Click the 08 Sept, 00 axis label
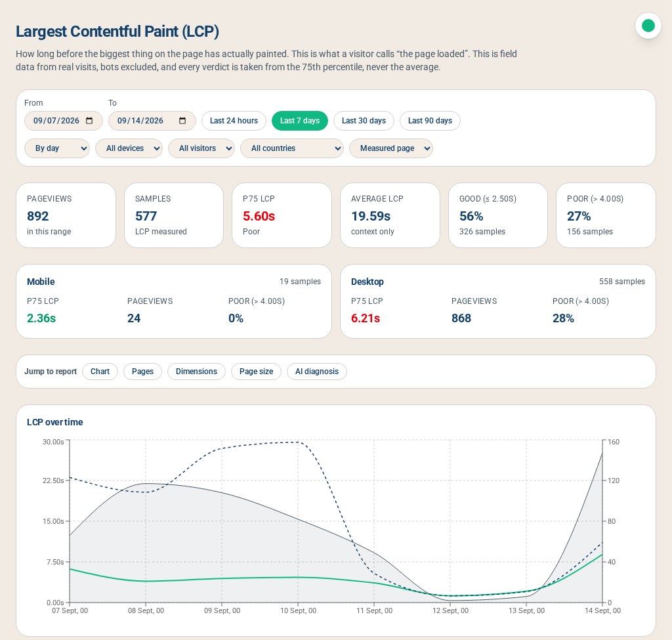Screen dimensions: 672x640 coord(146,611)
